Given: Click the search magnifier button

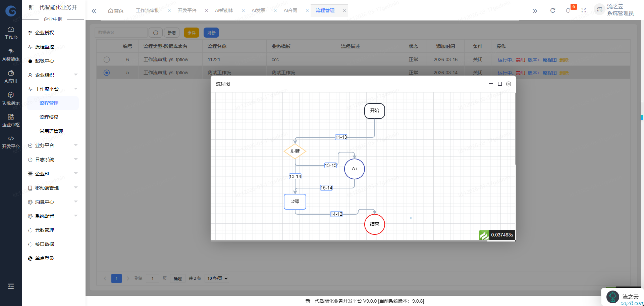Looking at the screenshot, I should click(156, 33).
